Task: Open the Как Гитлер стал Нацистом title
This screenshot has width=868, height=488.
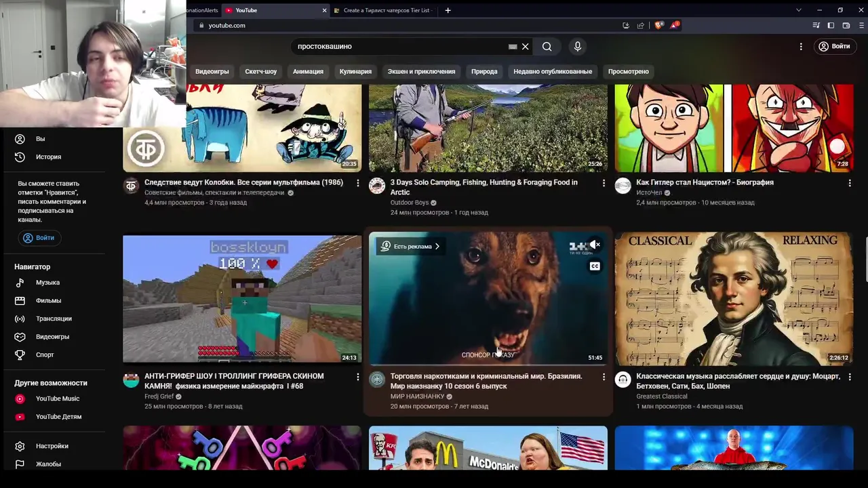Action: click(x=705, y=182)
